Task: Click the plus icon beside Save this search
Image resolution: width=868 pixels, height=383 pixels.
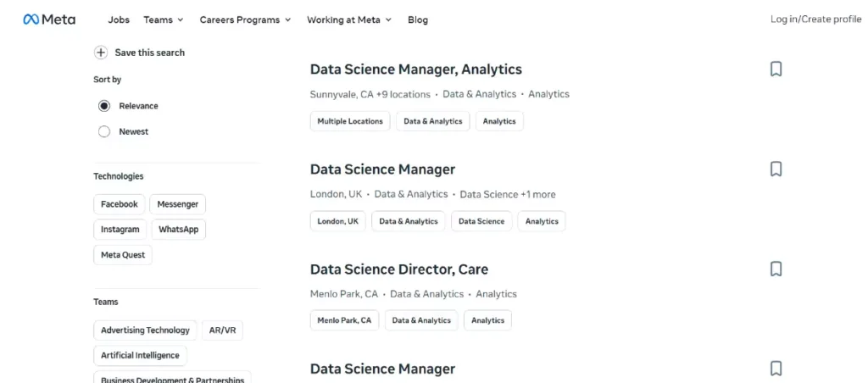Action: 101,53
